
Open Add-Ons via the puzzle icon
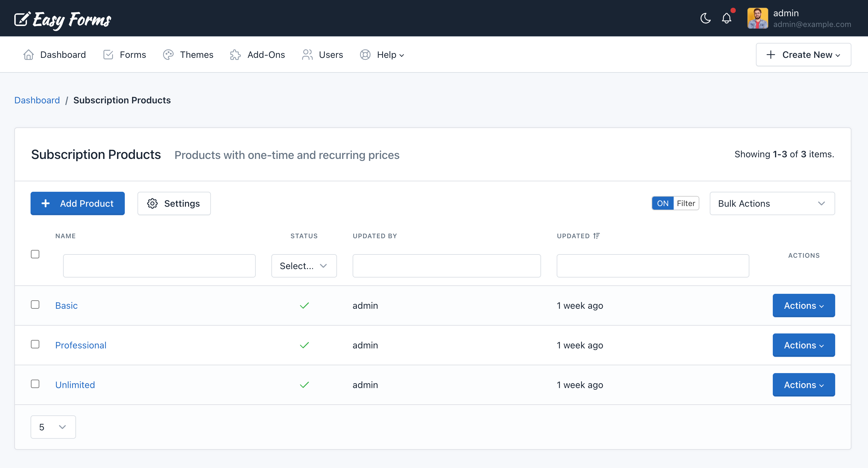click(235, 54)
